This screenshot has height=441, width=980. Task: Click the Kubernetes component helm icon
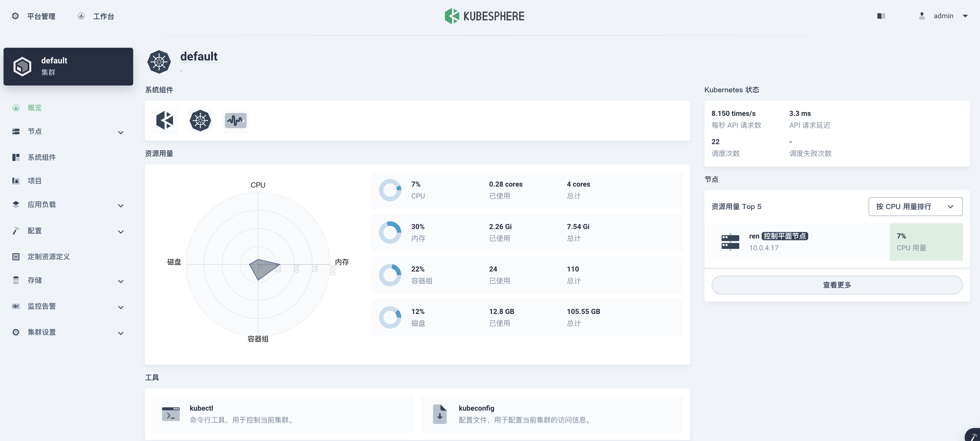point(200,121)
